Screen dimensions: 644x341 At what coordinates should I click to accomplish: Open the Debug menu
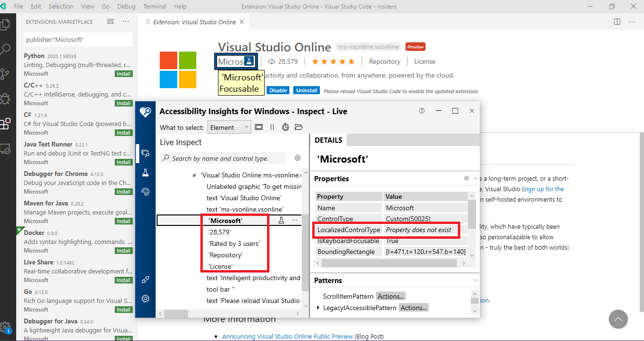pos(126,6)
